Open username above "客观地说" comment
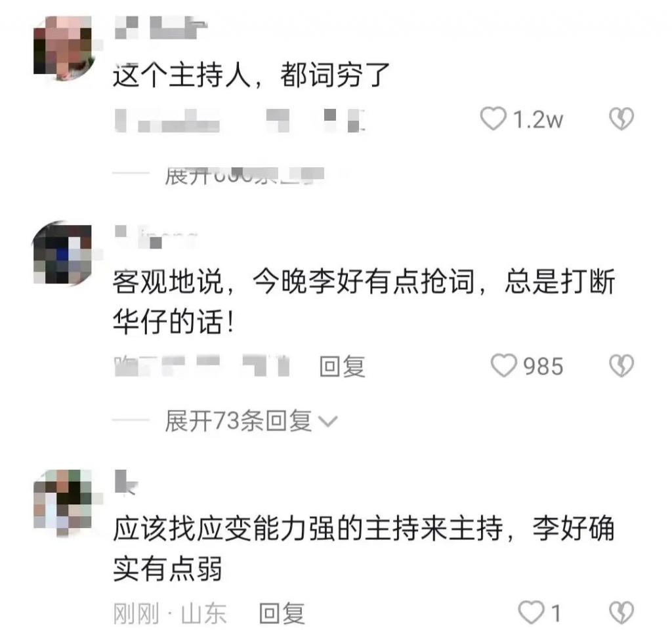672x637 pixels. pos(156,237)
